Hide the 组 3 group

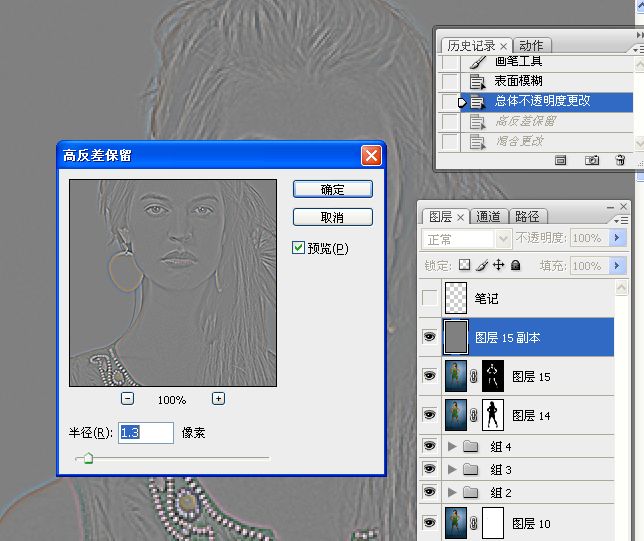pyautogui.click(x=430, y=469)
